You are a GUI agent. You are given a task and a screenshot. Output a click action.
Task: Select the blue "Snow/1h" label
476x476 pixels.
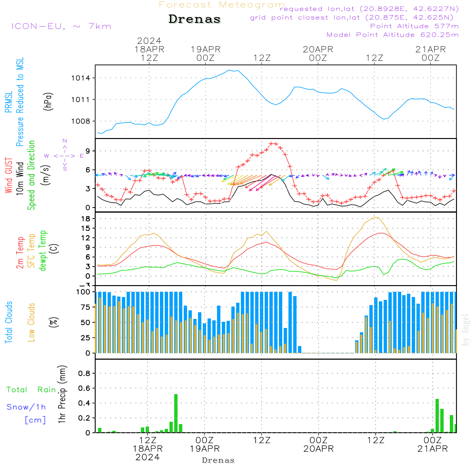[26, 407]
